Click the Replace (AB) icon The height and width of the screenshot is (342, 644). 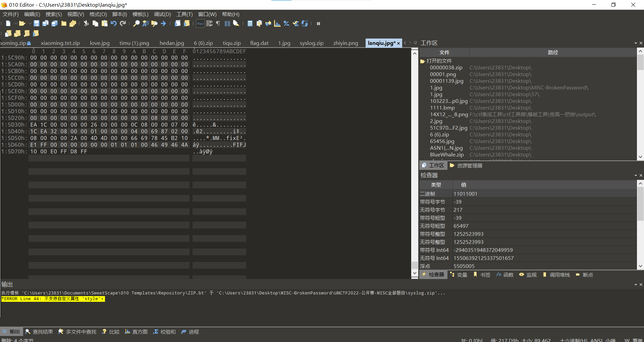145,23
